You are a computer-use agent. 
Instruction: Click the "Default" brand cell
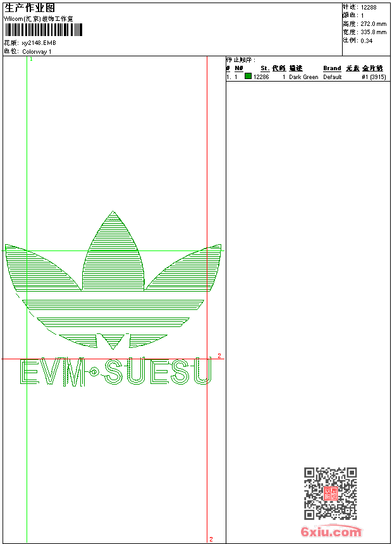(333, 77)
